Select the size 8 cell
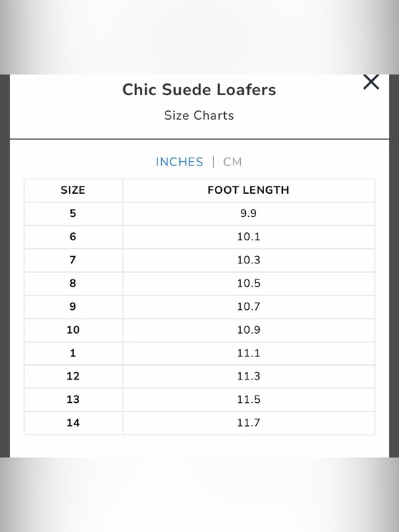The width and height of the screenshot is (399, 532). tap(73, 283)
